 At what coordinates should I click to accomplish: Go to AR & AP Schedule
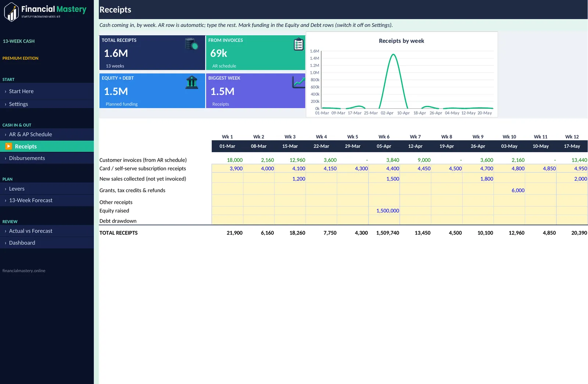[47, 134]
